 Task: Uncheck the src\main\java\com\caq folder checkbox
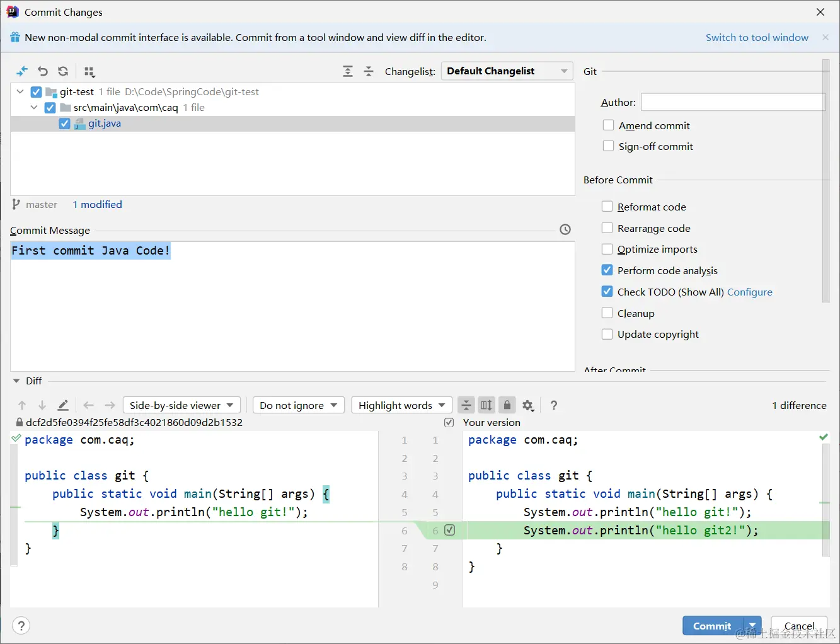(50, 108)
